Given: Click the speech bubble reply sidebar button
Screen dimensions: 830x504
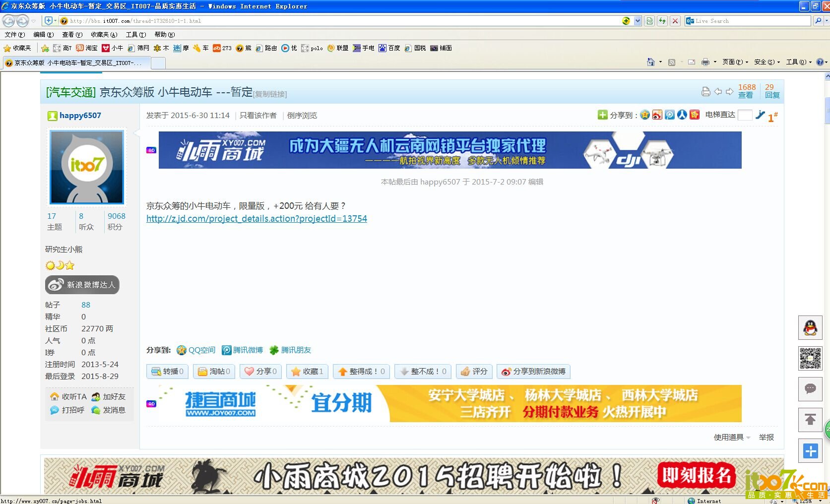Looking at the screenshot, I should (810, 389).
